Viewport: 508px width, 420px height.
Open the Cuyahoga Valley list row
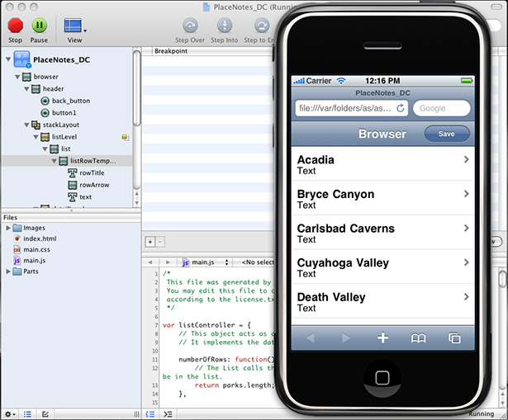click(x=383, y=267)
